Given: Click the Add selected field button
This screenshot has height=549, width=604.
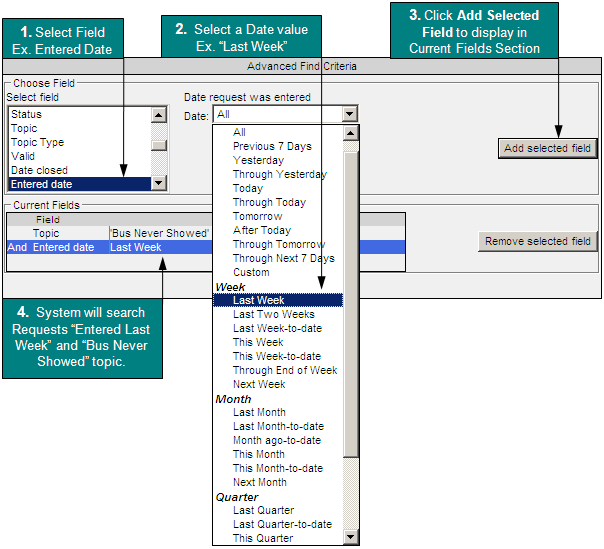Looking at the screenshot, I should pos(547,148).
